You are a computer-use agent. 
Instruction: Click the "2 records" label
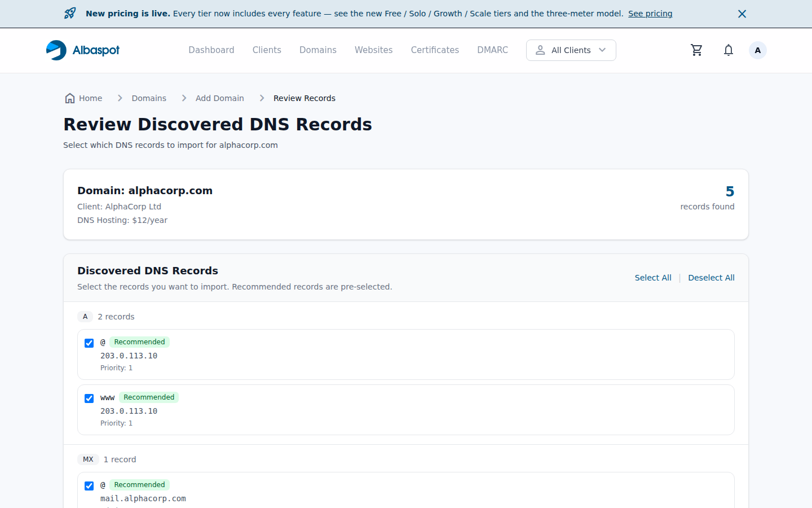coord(116,317)
